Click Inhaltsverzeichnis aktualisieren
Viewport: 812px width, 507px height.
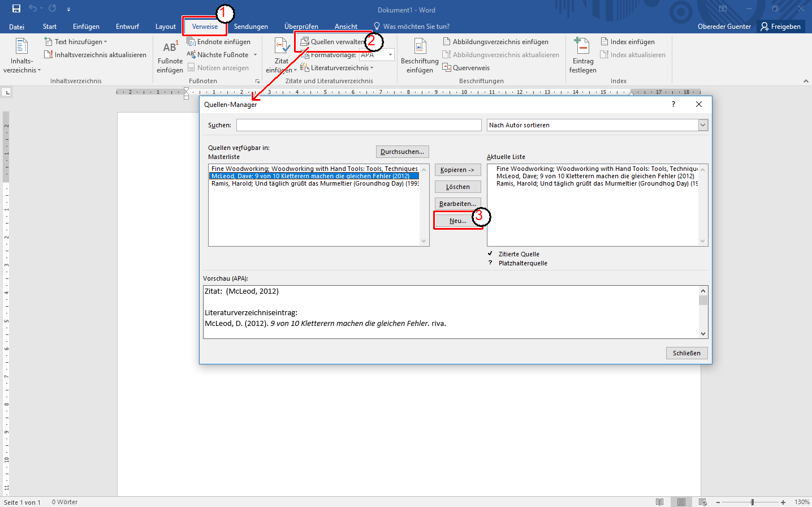[x=95, y=55]
